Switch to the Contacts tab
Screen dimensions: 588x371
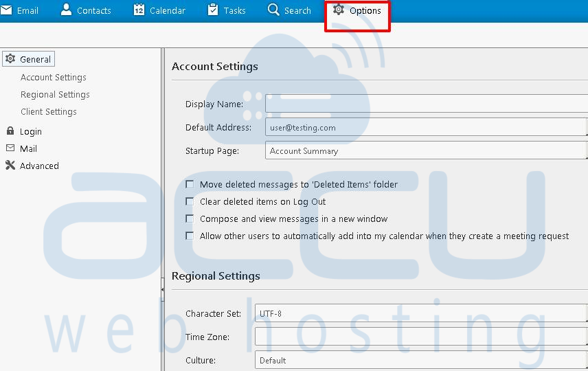[93, 10]
